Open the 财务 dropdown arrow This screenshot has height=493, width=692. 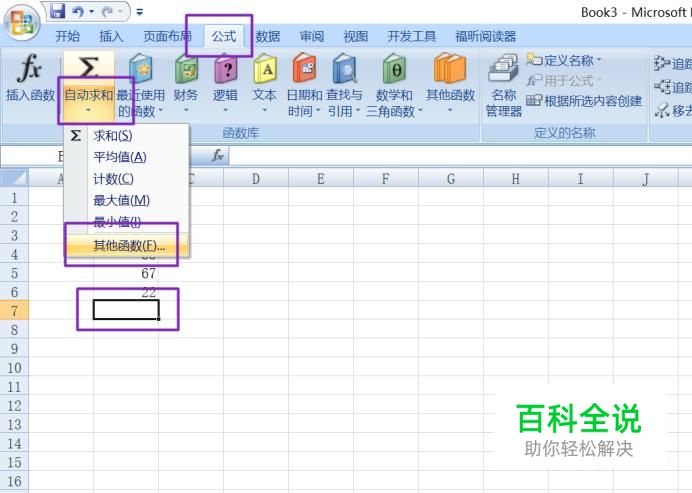click(186, 109)
